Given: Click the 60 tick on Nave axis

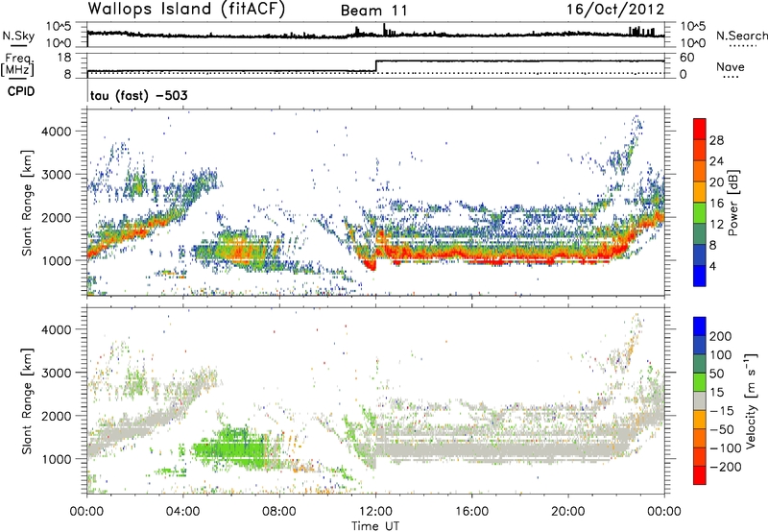Looking at the screenshot, I should 687,58.
